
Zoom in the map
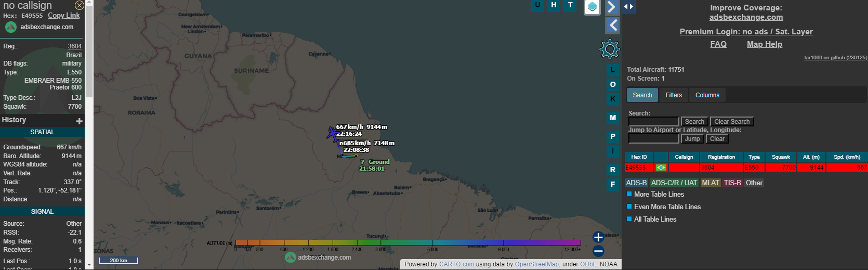[x=598, y=237]
